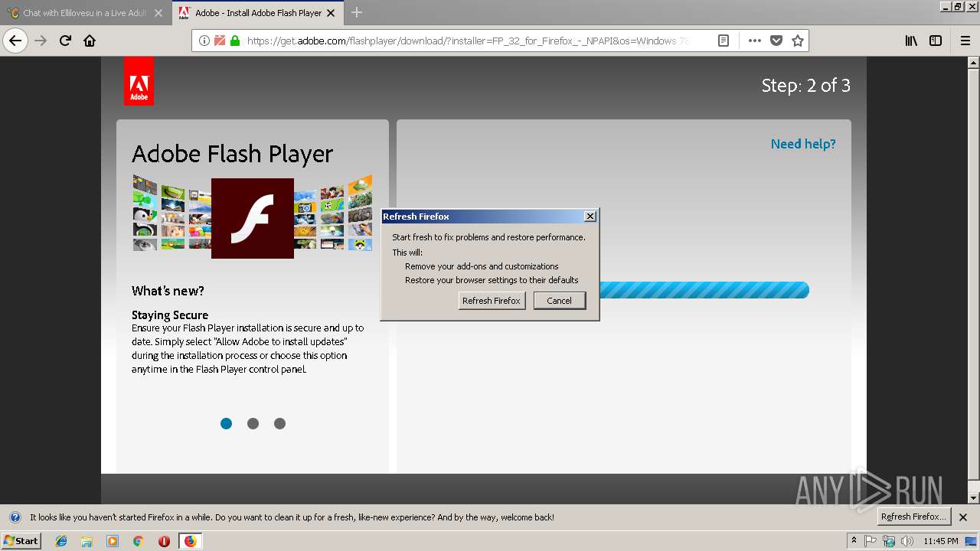Dismiss the bottom notification bar

[x=963, y=517]
